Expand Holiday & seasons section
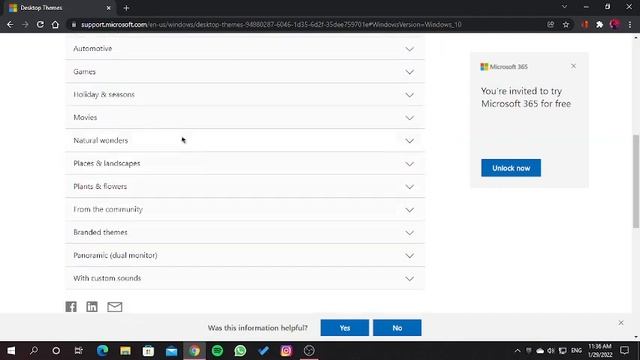Screen dimensions: 640x360 coord(245,94)
